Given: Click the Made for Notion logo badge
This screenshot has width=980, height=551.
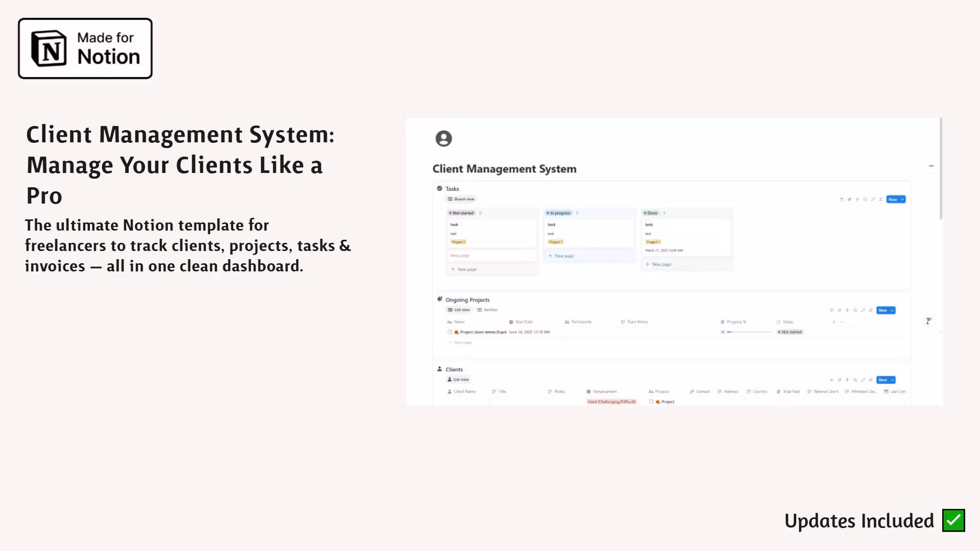Looking at the screenshot, I should (x=85, y=48).
